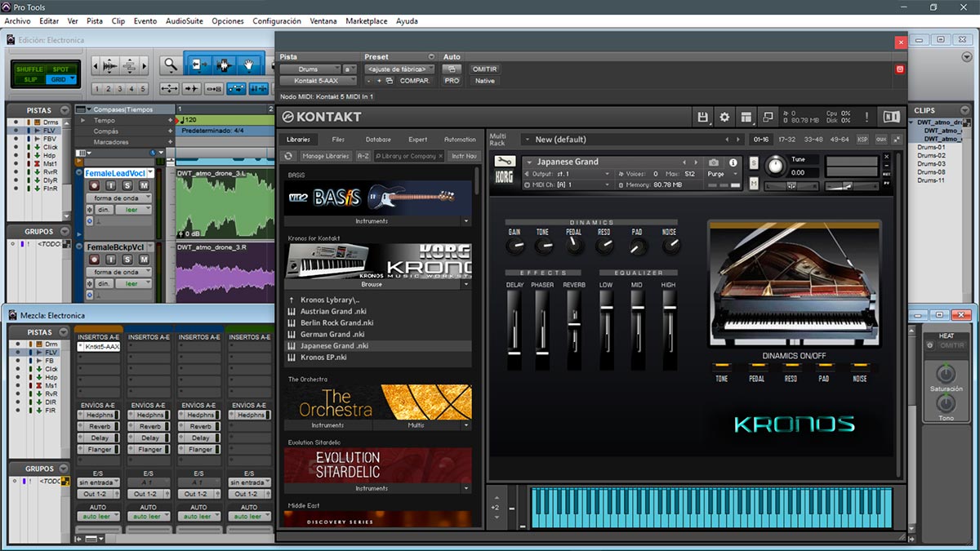Mute the FemaleLeadVocl track
Viewport: 980px width, 551px height.
[144, 186]
